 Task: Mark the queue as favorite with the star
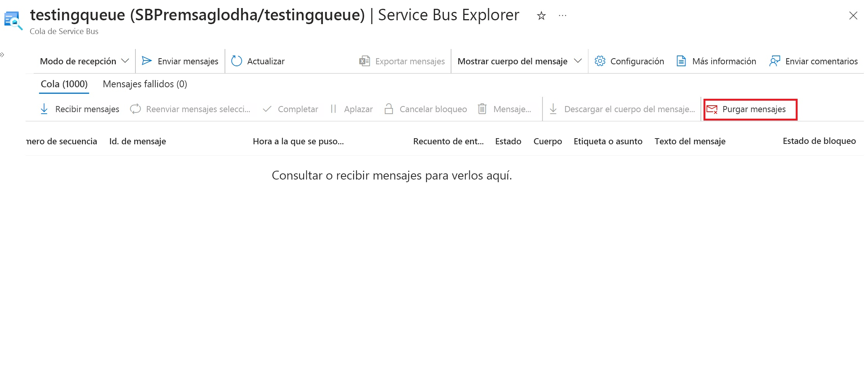[x=541, y=16]
